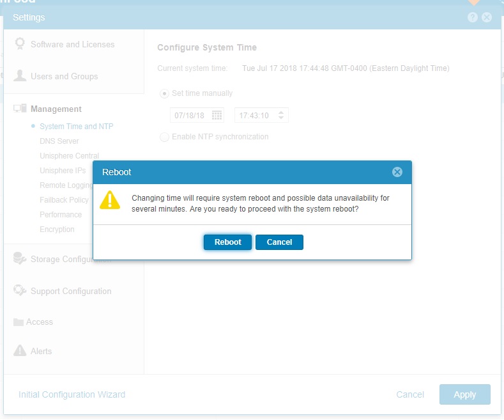Click Software and Licenses ribbon icon
Screen dimensions: 504x420
20,43
